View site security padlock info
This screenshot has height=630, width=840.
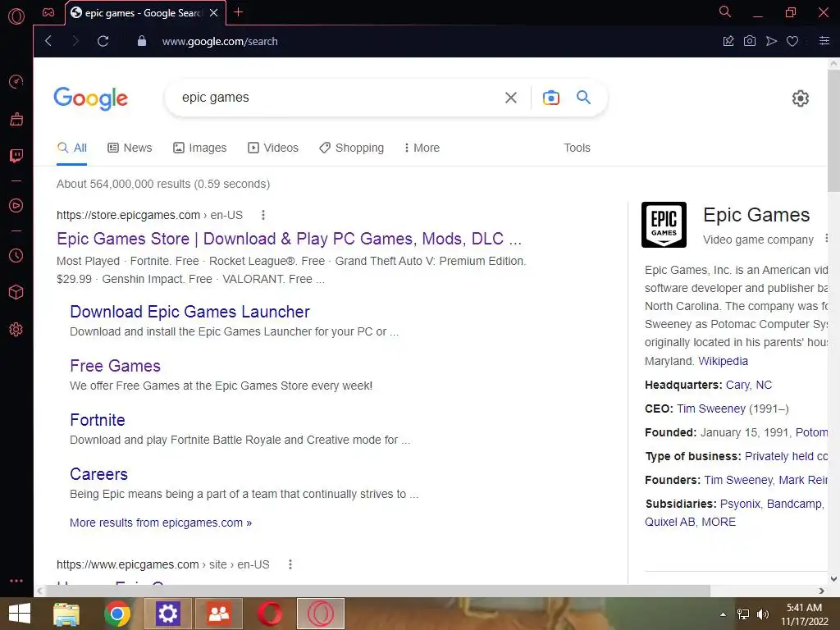141,41
